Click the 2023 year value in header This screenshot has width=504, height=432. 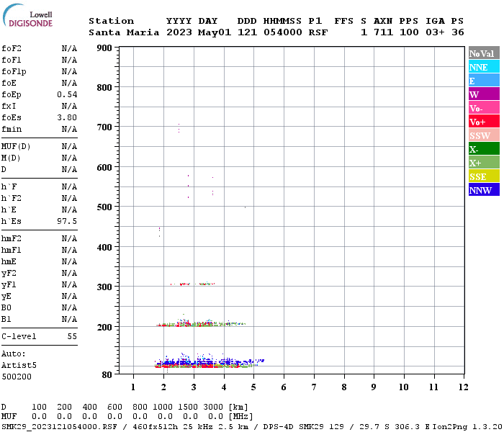179,32
